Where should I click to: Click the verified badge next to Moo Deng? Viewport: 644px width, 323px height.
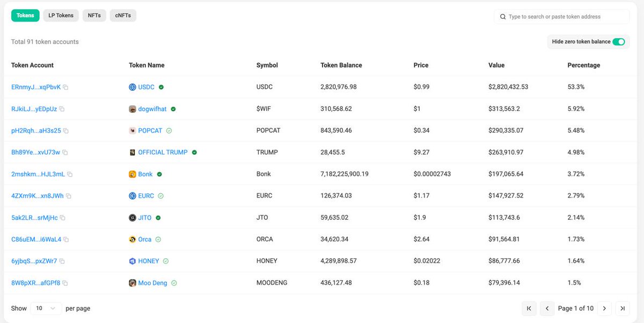[174, 283]
